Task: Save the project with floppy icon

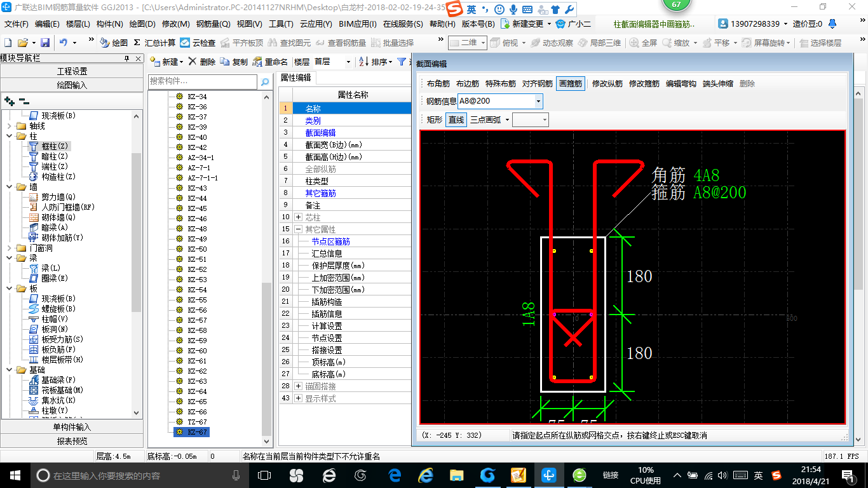Action: (x=45, y=43)
